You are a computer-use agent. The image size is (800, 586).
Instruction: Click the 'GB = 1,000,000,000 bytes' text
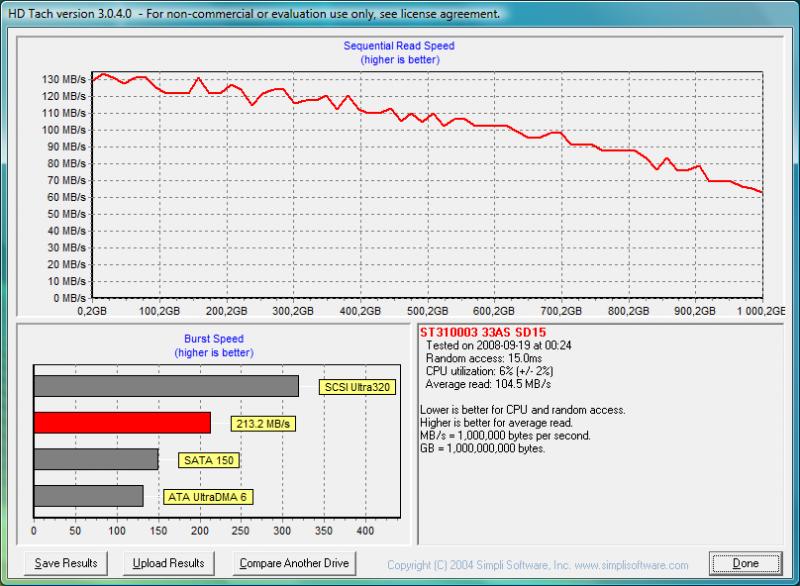tap(483, 448)
